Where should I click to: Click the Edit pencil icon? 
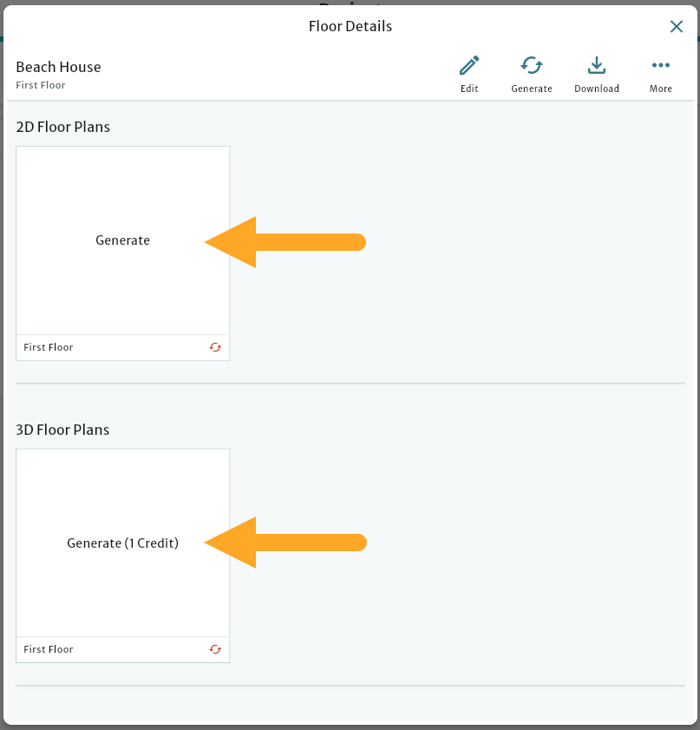469,66
